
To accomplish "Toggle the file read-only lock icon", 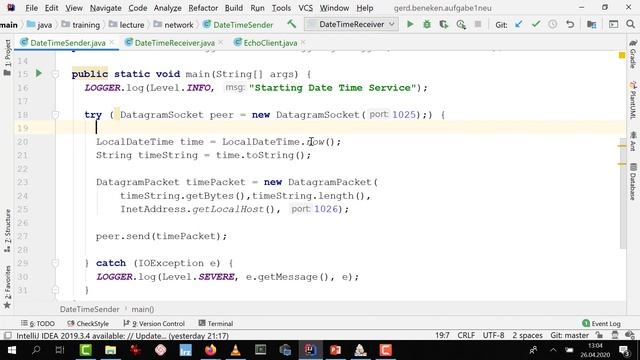I will [599, 335].
